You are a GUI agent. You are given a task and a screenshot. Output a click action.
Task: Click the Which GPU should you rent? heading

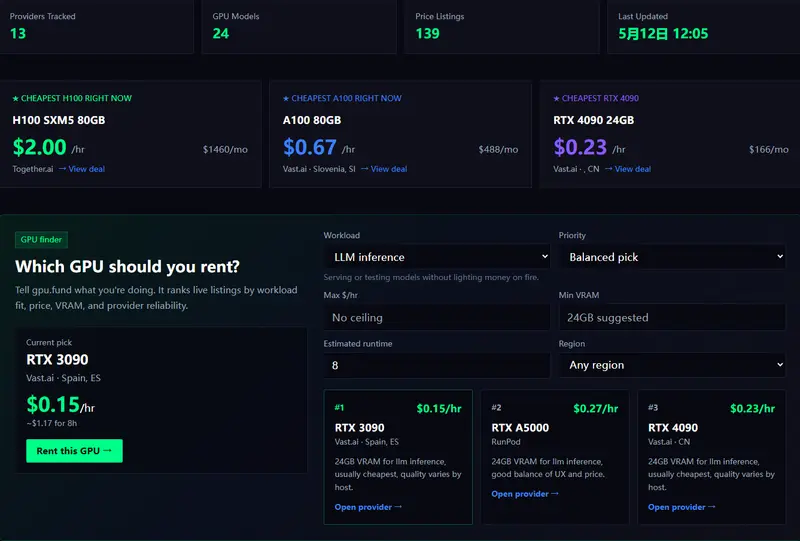tap(128, 266)
